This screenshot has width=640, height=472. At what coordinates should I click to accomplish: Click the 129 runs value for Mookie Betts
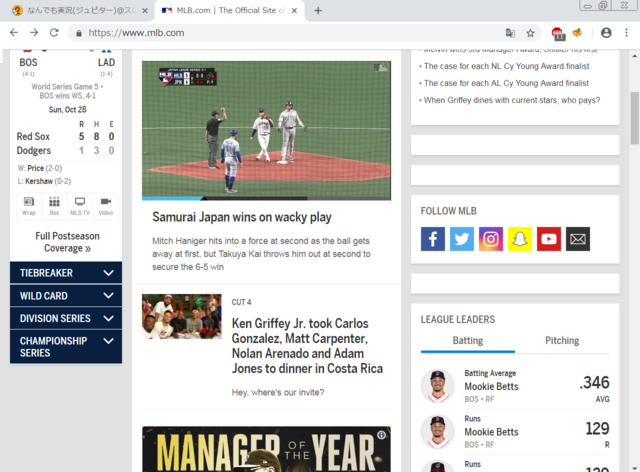click(x=598, y=428)
